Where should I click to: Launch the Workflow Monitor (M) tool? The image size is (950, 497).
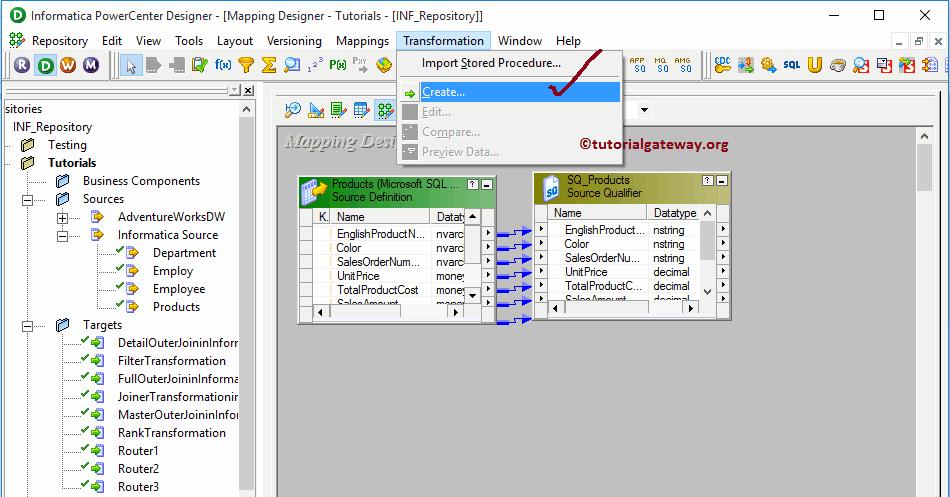tap(91, 65)
